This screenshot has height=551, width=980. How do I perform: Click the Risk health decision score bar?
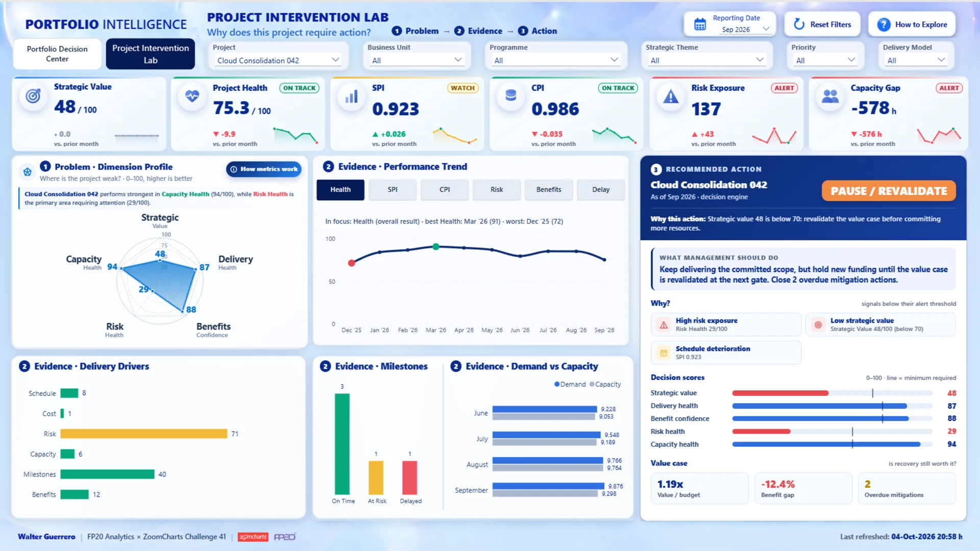pyautogui.click(x=832, y=432)
